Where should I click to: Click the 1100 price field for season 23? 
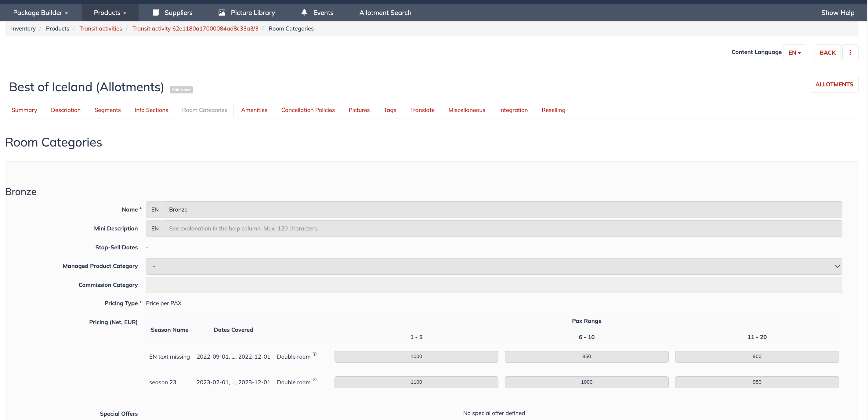coord(416,382)
